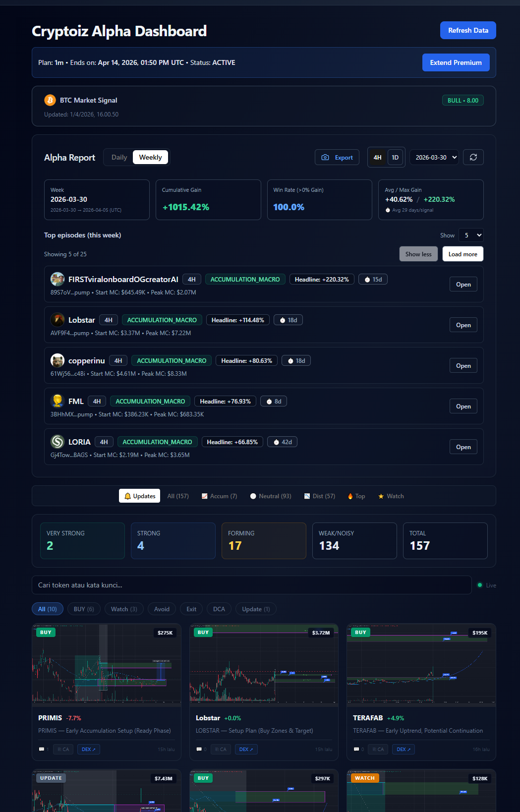
Task: Click the camera icon in the Export button
Action: tap(325, 157)
